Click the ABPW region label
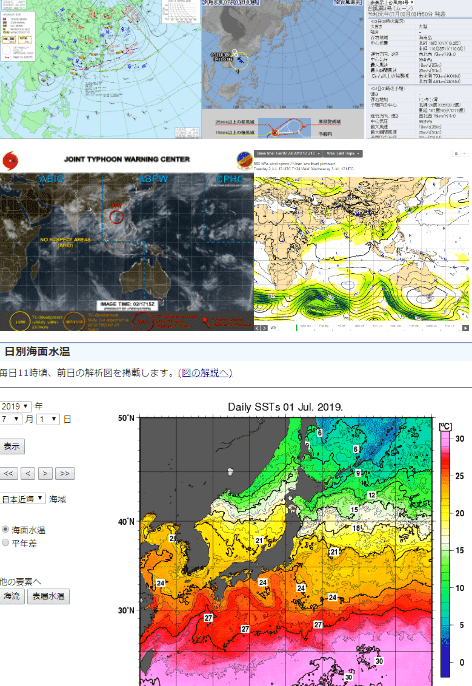 pyautogui.click(x=153, y=179)
